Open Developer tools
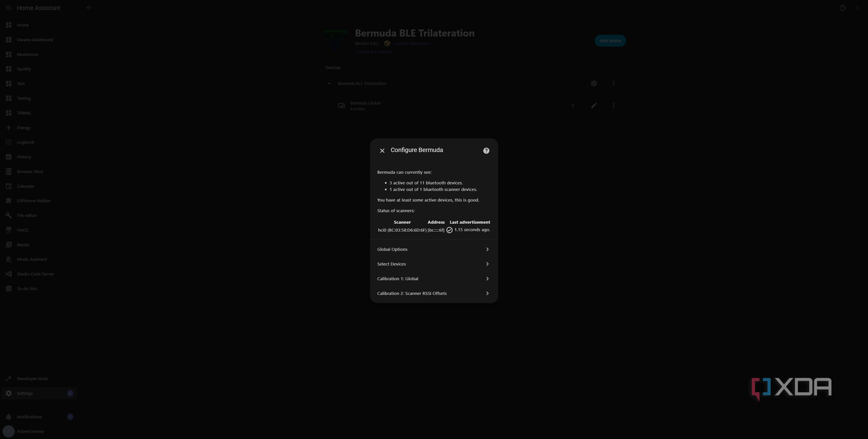This screenshot has height=439, width=868. click(x=38, y=379)
